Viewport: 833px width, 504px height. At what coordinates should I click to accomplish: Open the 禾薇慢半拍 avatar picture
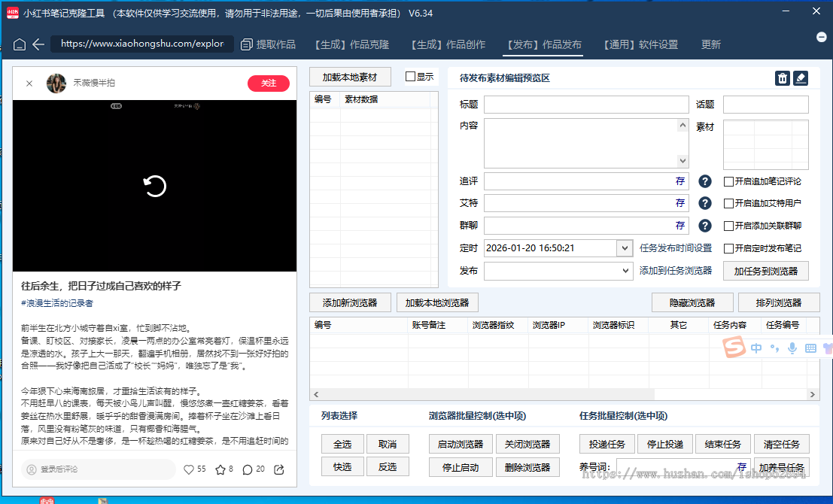click(x=56, y=83)
